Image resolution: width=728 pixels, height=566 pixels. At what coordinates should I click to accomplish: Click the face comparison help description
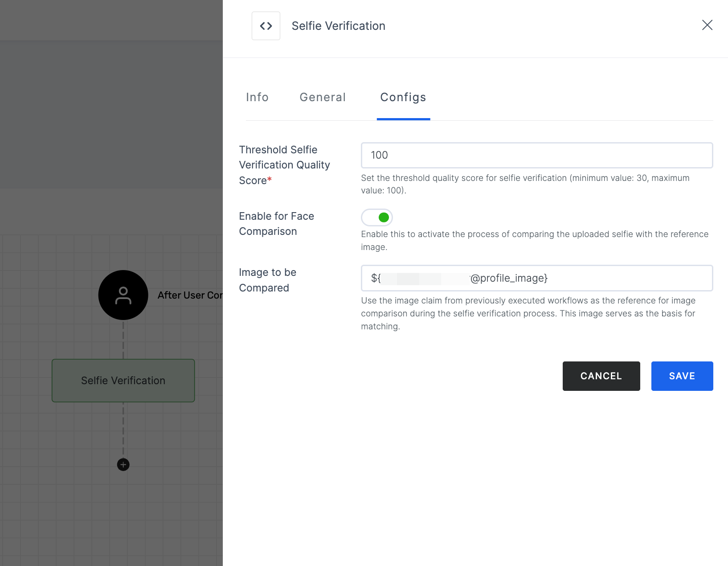click(535, 241)
